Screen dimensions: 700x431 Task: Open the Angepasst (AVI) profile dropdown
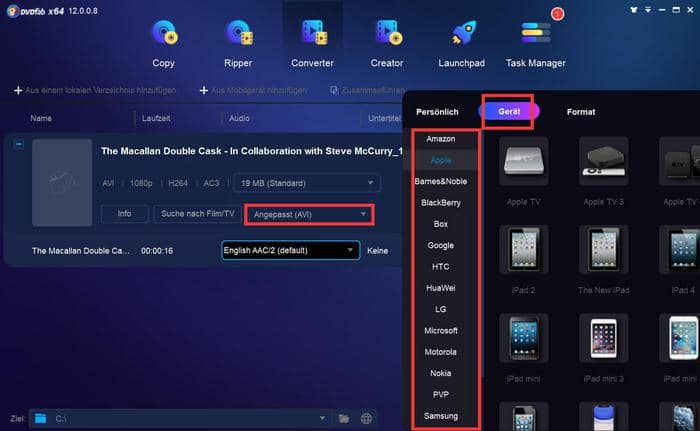(x=309, y=215)
